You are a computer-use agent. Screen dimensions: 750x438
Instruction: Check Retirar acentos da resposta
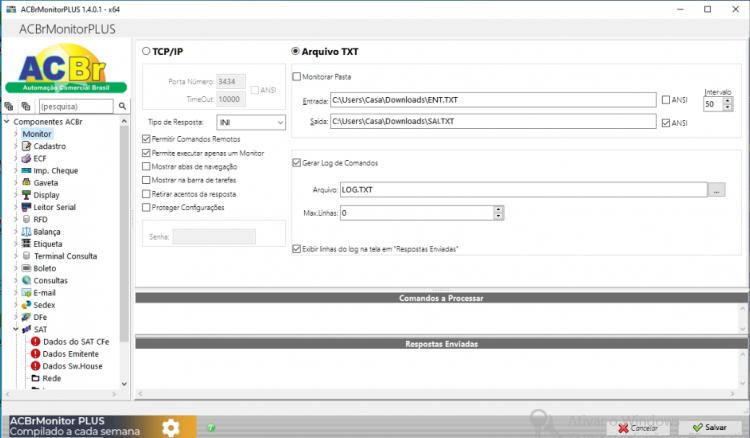146,194
